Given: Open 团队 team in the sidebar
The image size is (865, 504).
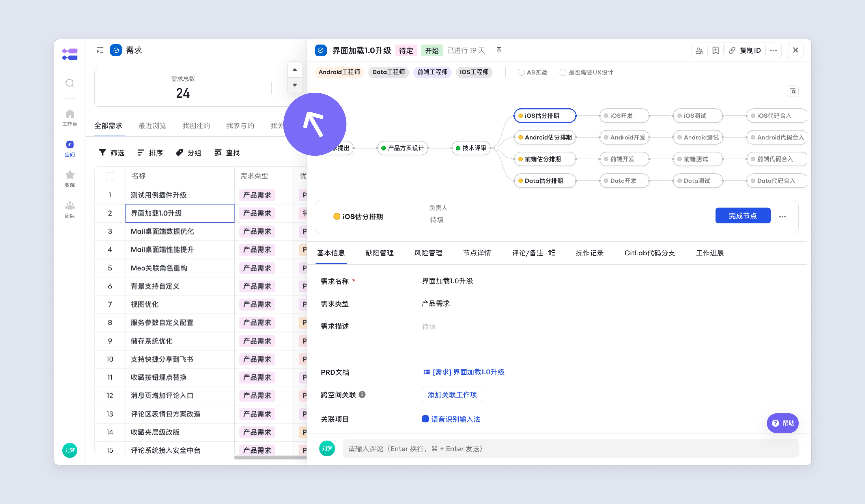Looking at the screenshot, I should [x=70, y=210].
